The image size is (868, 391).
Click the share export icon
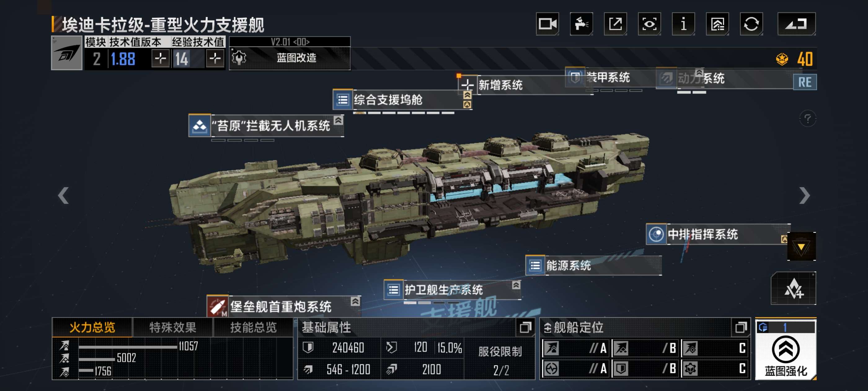(x=615, y=24)
